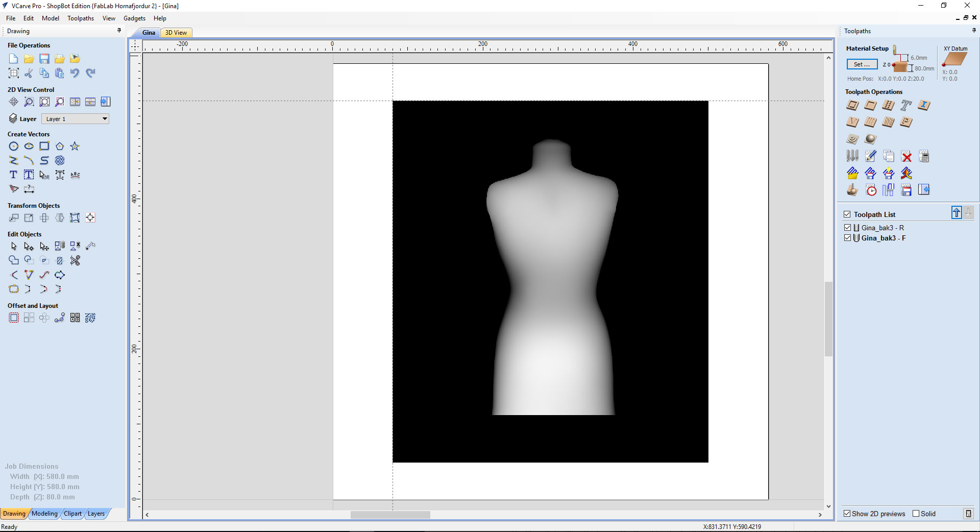Uncheck the Gina_bak3 - F toolpath
Image resolution: width=980 pixels, height=532 pixels.
pos(848,238)
